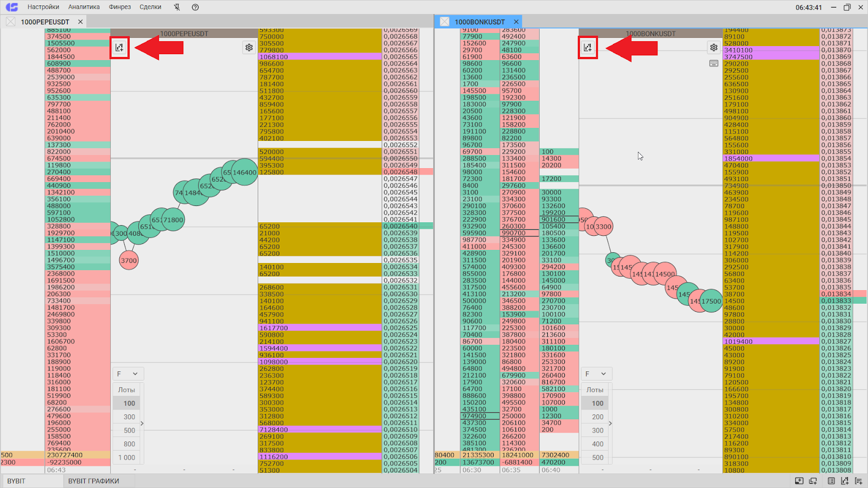Close the 1000BONKUSDT tab
The width and height of the screenshot is (868, 488).
pos(516,22)
